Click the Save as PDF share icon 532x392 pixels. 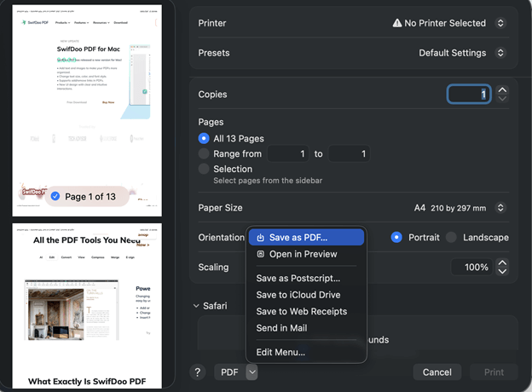(260, 238)
